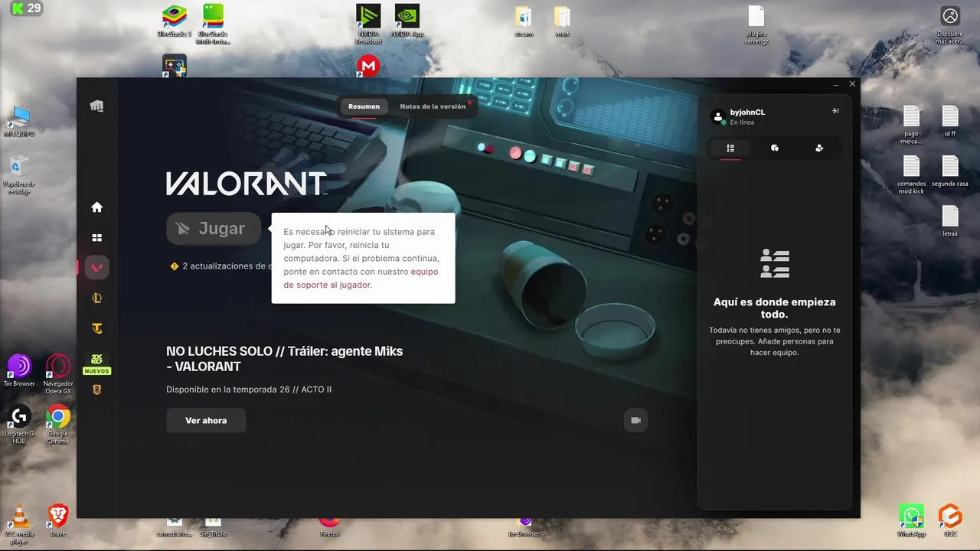Select the Legends of Runeterra icon in sidebar

96,390
